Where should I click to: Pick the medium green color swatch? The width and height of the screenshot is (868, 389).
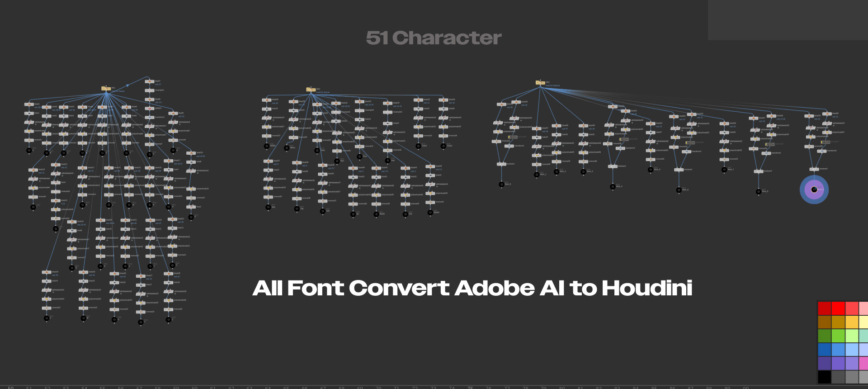[838, 336]
